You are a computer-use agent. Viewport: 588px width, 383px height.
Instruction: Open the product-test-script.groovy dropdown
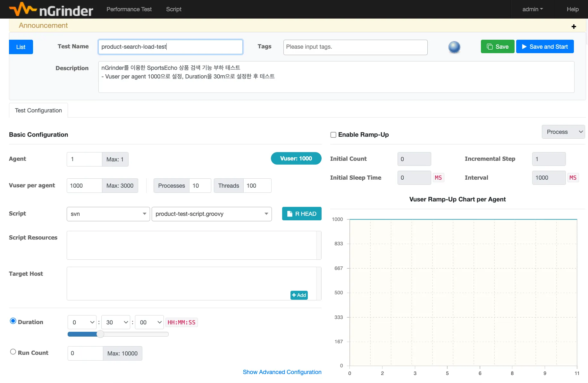(211, 214)
